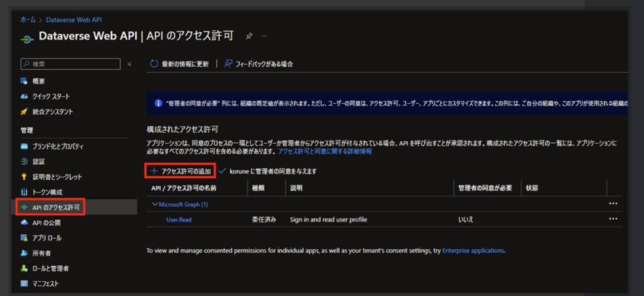Open the アクセス許可と同意に関する詳細情報 link
Image resolution: width=644 pixels, height=296 pixels.
pyautogui.click(x=325, y=151)
